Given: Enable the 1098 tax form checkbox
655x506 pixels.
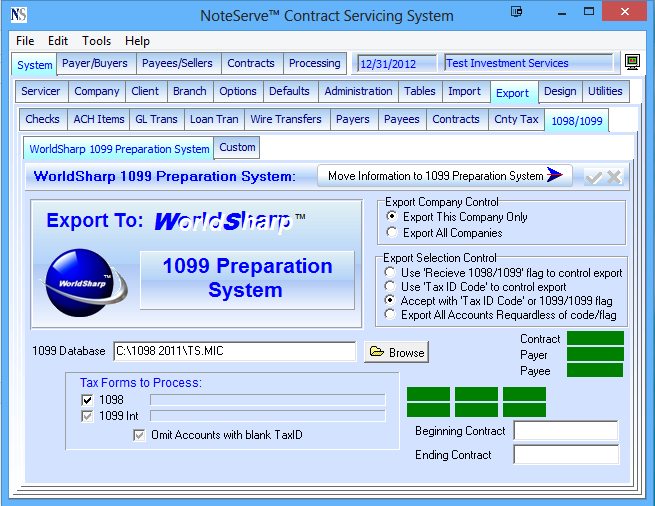Looking at the screenshot, I should (x=87, y=400).
